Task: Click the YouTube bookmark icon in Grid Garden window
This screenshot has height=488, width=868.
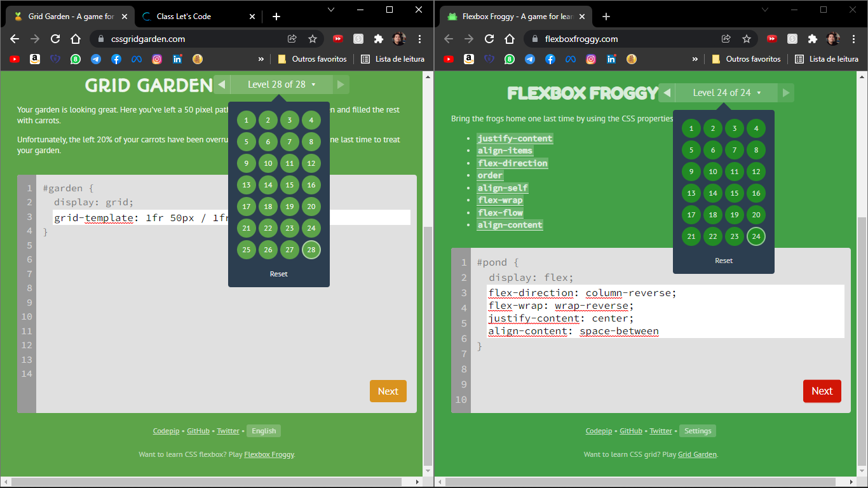Action: click(x=15, y=59)
